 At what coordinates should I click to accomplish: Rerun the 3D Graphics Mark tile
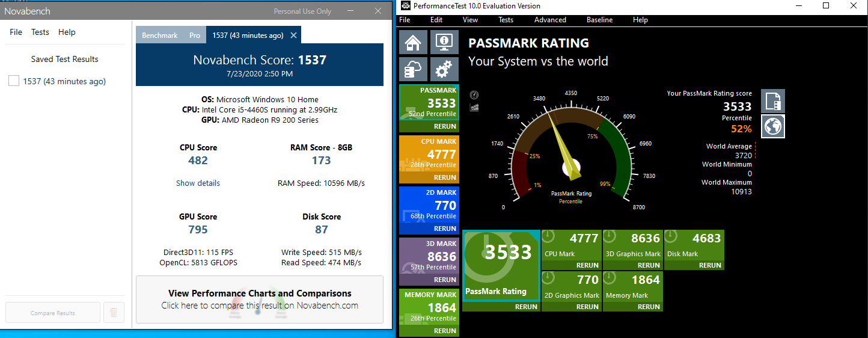pos(649,265)
